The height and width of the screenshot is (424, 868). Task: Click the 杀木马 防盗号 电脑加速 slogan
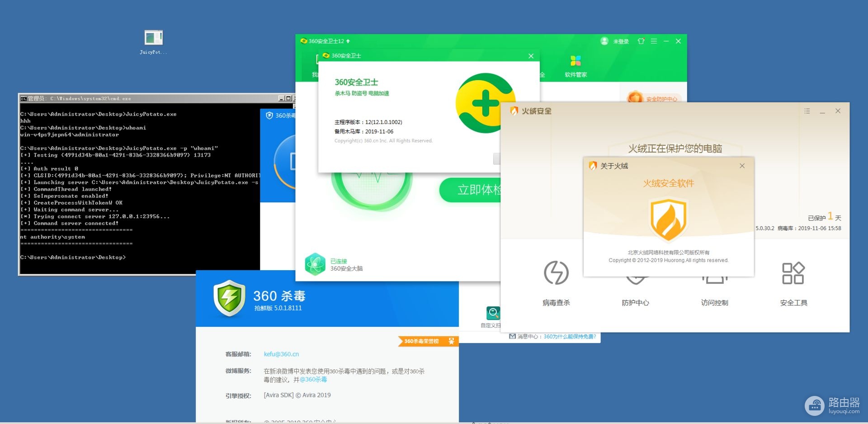pos(362,93)
